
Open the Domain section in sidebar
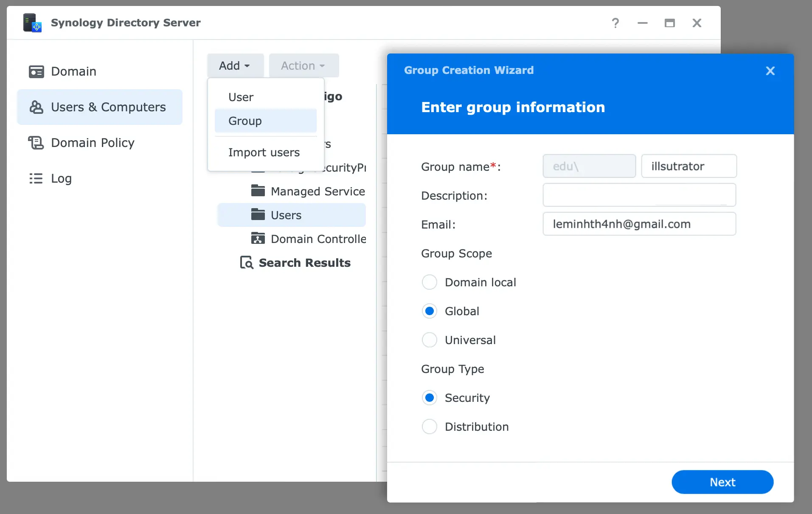coord(100,71)
